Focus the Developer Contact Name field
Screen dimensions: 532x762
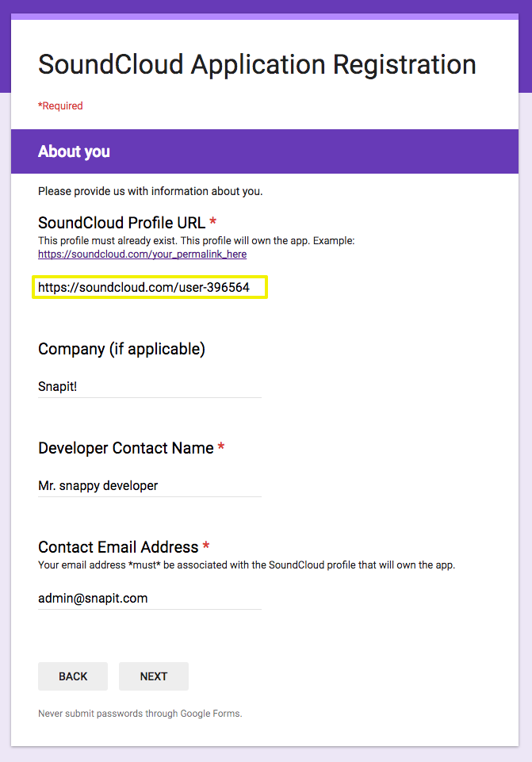(150, 486)
